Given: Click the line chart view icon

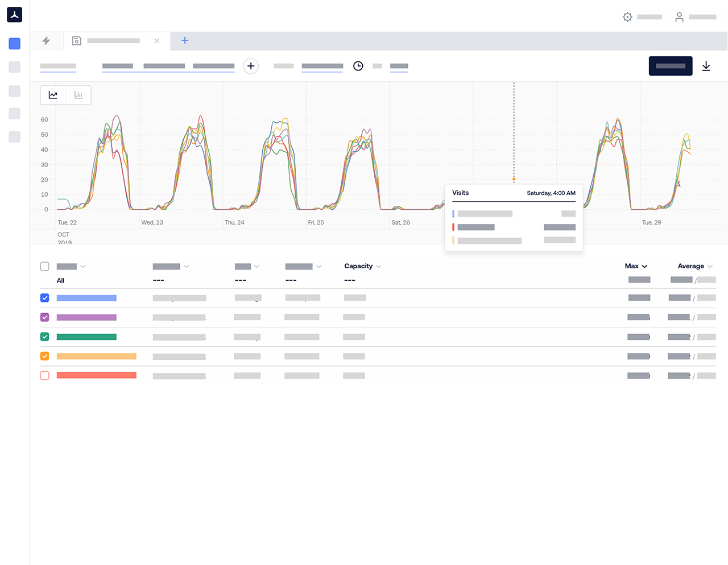Looking at the screenshot, I should coord(53,95).
